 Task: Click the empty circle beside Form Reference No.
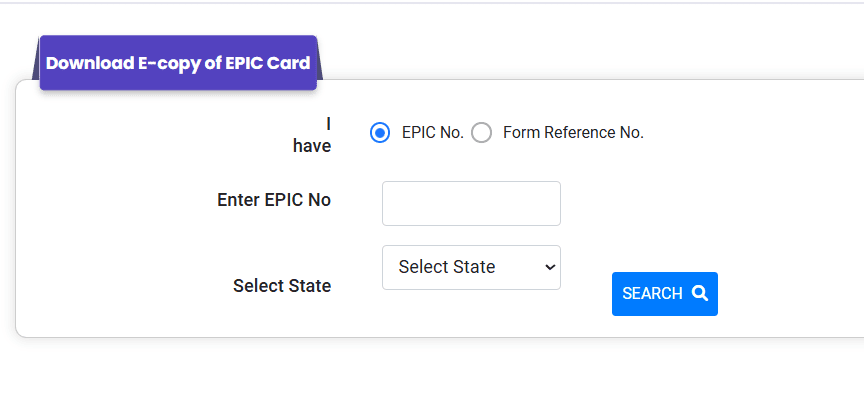click(482, 133)
